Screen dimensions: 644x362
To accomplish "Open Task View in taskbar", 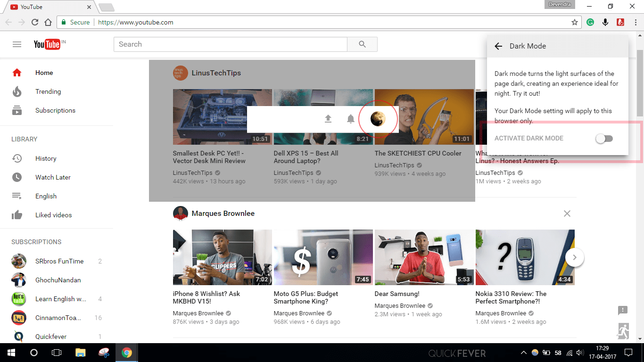I will pos(57,353).
